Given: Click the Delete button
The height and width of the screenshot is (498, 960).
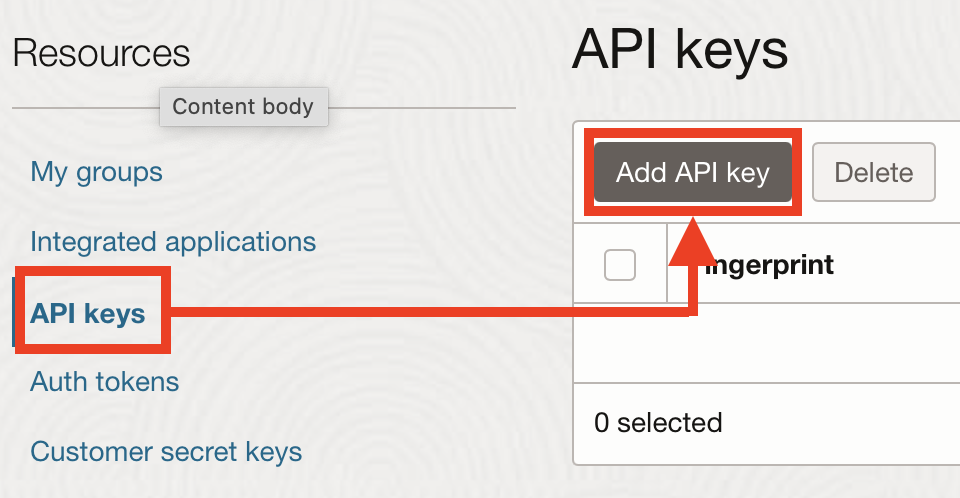Looking at the screenshot, I should (x=874, y=172).
